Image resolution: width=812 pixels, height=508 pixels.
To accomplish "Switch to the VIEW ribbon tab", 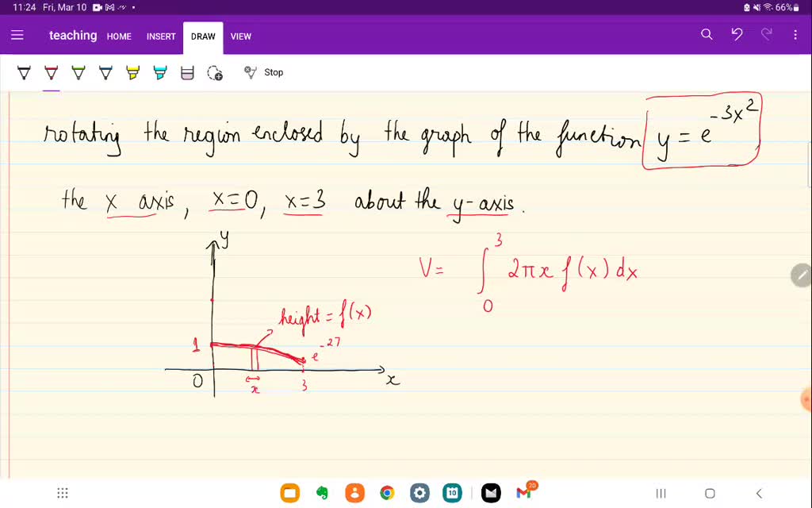I will coord(241,37).
